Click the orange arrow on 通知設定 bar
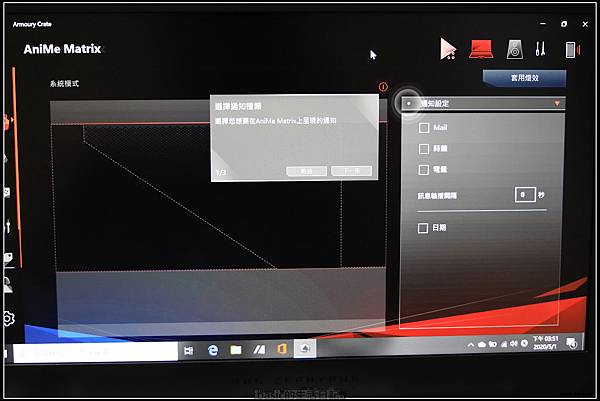This screenshot has height=401, width=600. [557, 103]
